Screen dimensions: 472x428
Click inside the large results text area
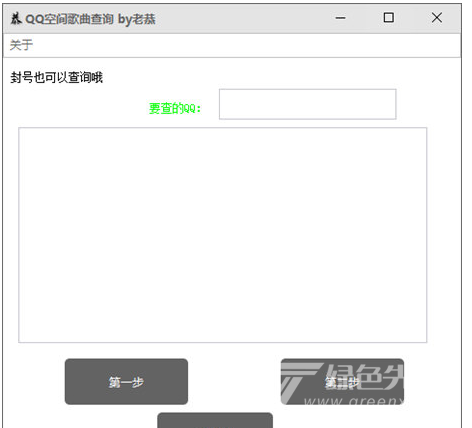(223, 235)
